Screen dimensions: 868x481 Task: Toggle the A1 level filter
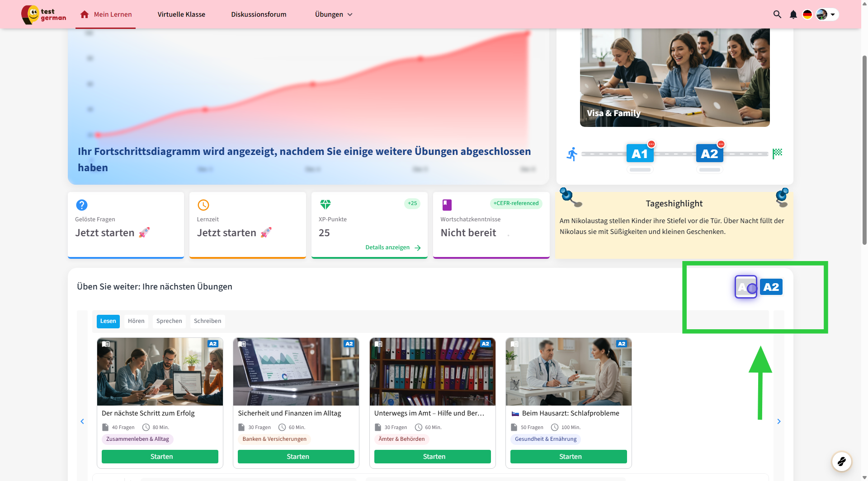click(x=746, y=287)
